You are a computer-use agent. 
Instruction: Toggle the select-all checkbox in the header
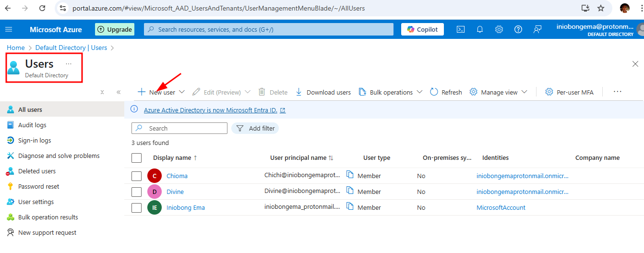click(136, 157)
